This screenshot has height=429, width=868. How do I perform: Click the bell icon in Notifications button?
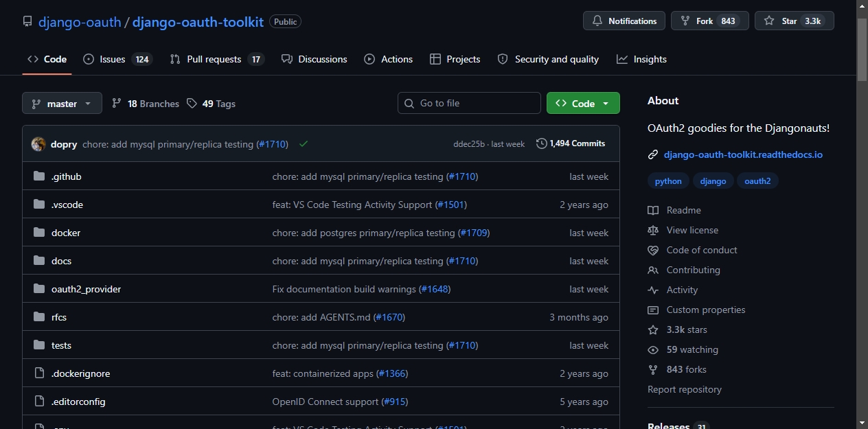[597, 21]
